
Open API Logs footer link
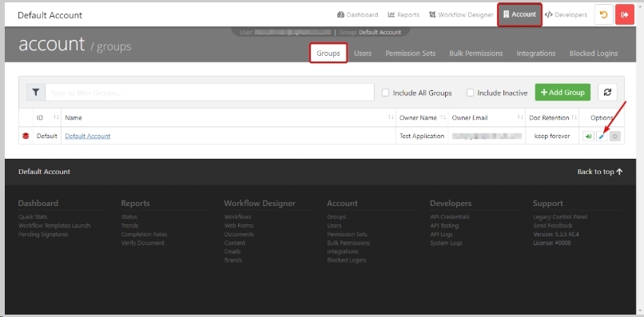[442, 234]
